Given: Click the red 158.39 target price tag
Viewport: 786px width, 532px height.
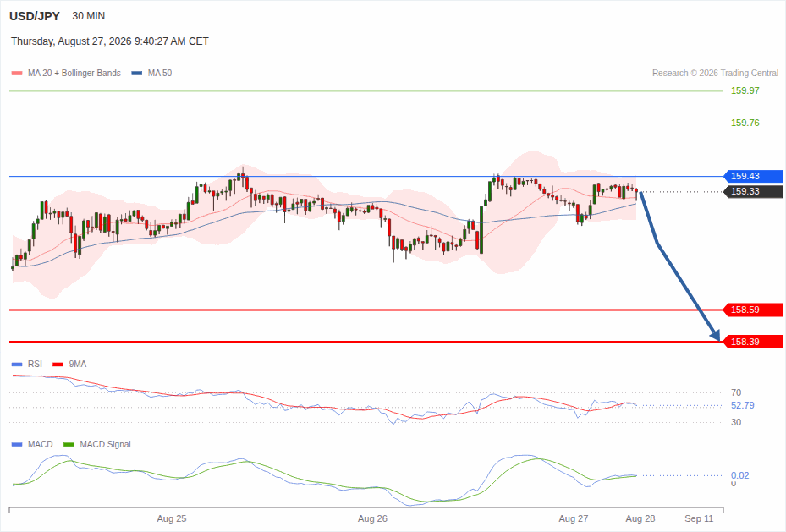Looking at the screenshot, I should coord(753,342).
